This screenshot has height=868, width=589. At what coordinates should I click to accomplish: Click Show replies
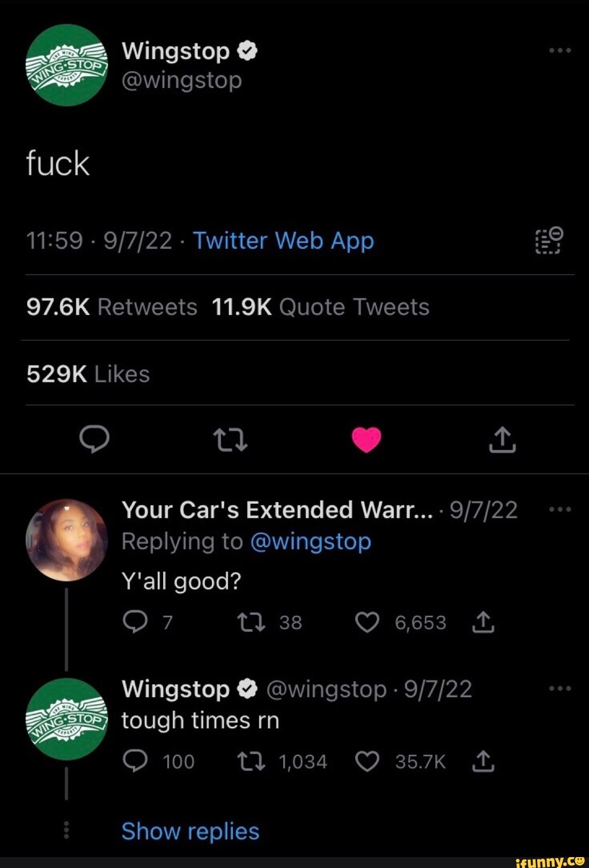[x=190, y=831]
